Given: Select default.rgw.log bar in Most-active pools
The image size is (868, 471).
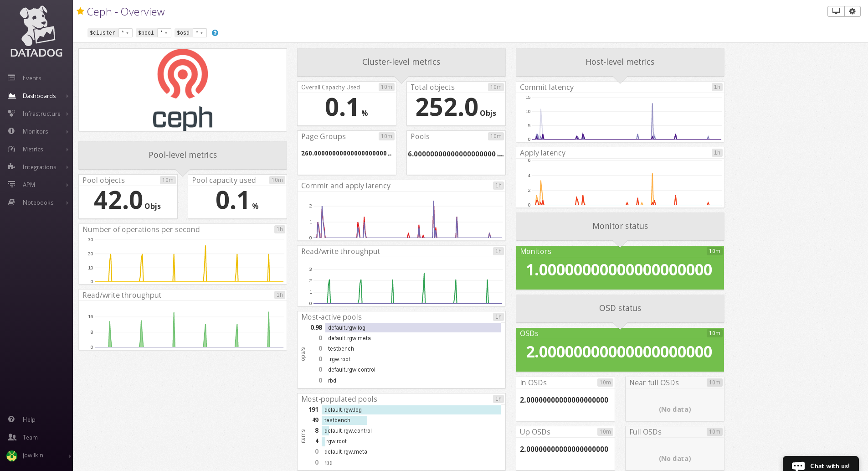Looking at the screenshot, I should point(413,328).
